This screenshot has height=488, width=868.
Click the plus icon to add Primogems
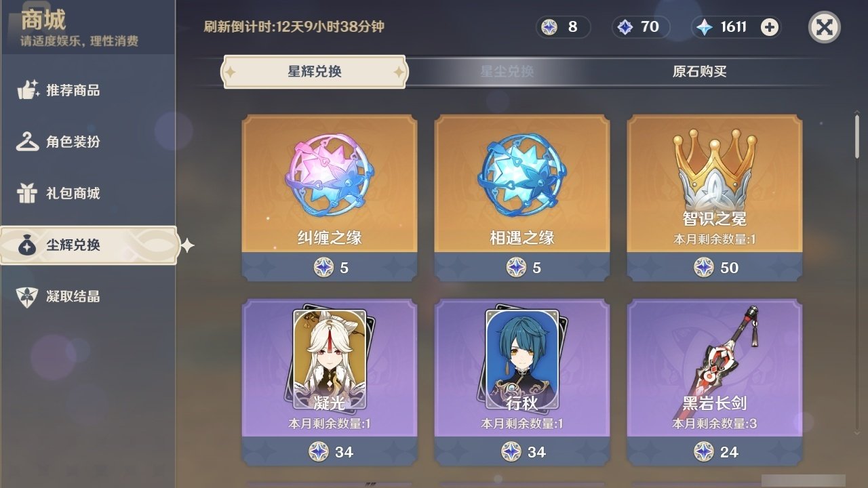tap(769, 27)
